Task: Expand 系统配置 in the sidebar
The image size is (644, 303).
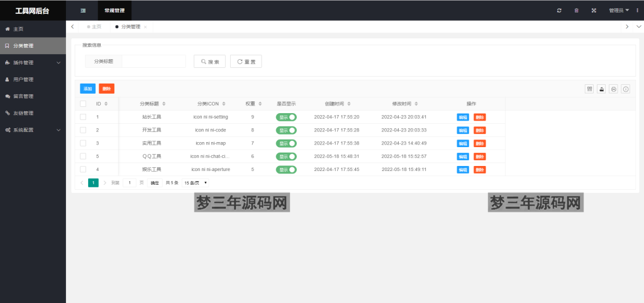Action: click(33, 130)
